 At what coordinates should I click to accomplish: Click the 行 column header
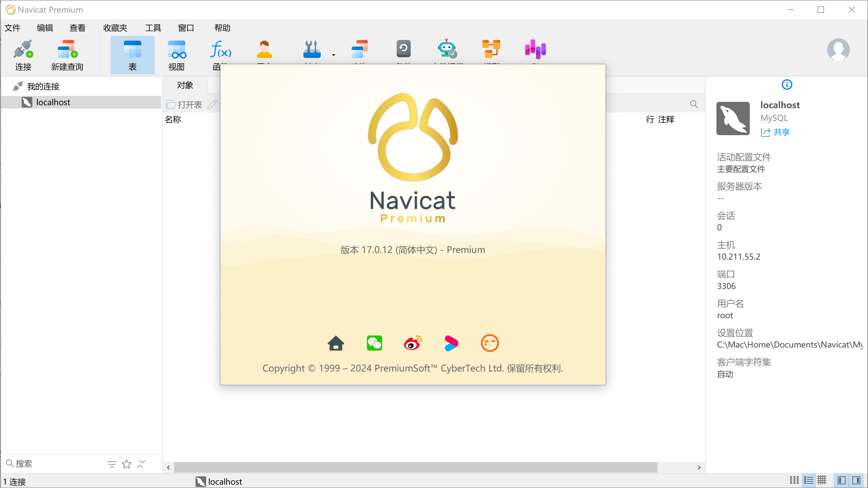(650, 120)
